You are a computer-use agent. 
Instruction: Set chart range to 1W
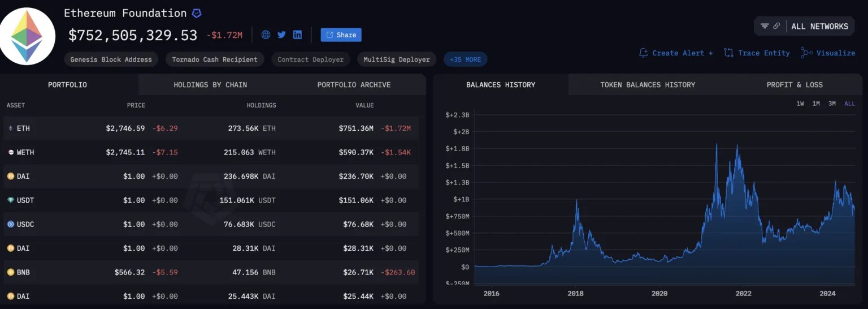pyautogui.click(x=800, y=104)
